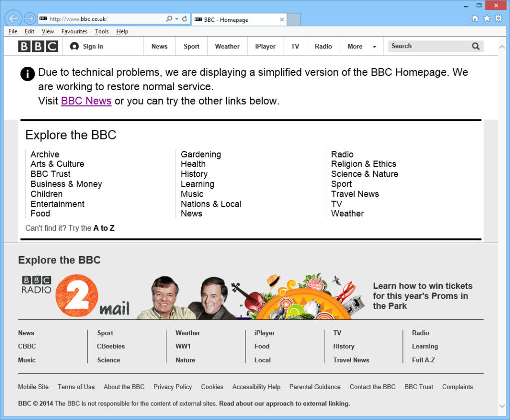
Task: Open Sport in the top navigation
Action: pos(191,46)
